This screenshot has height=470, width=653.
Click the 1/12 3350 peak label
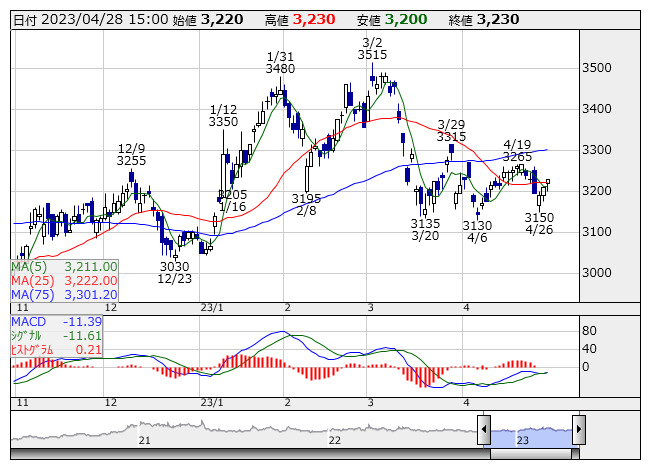coord(223,116)
